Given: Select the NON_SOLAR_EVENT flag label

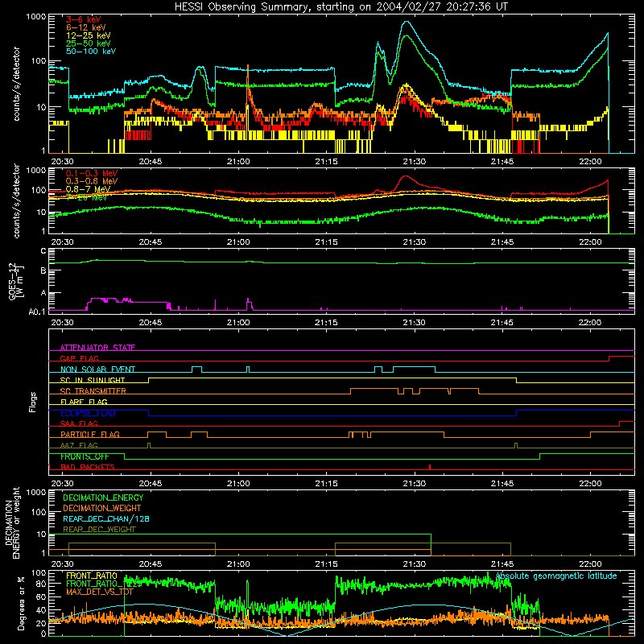Looking at the screenshot, I should coord(97,369).
